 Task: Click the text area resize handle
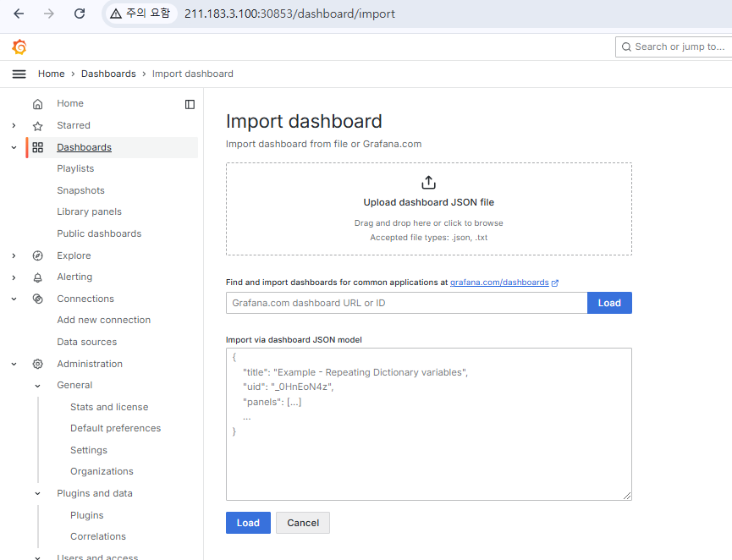627,496
